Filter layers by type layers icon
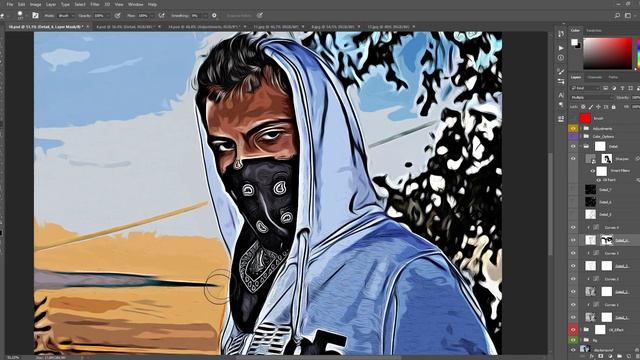Screen dimensions: 640x360 622,88
